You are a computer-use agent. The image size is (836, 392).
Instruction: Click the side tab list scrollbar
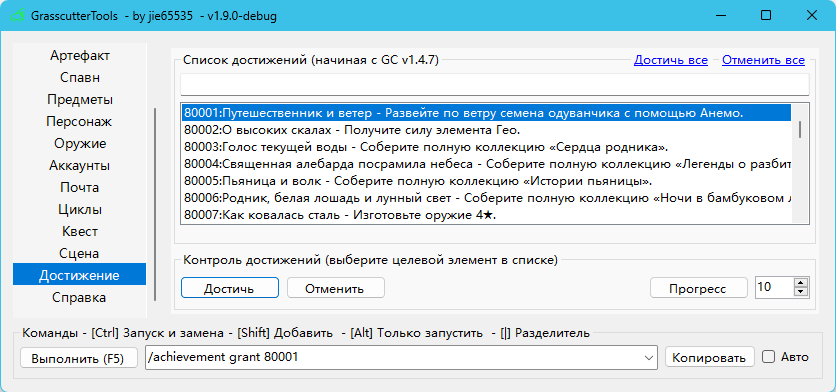click(155, 204)
